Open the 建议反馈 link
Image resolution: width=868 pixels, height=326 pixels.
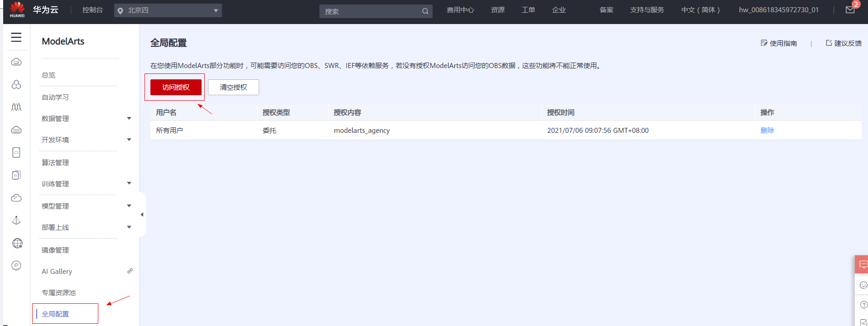pos(844,43)
